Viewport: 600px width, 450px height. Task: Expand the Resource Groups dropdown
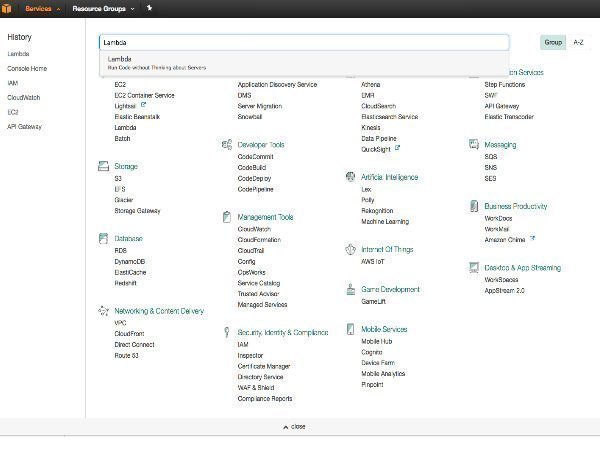click(x=102, y=7)
